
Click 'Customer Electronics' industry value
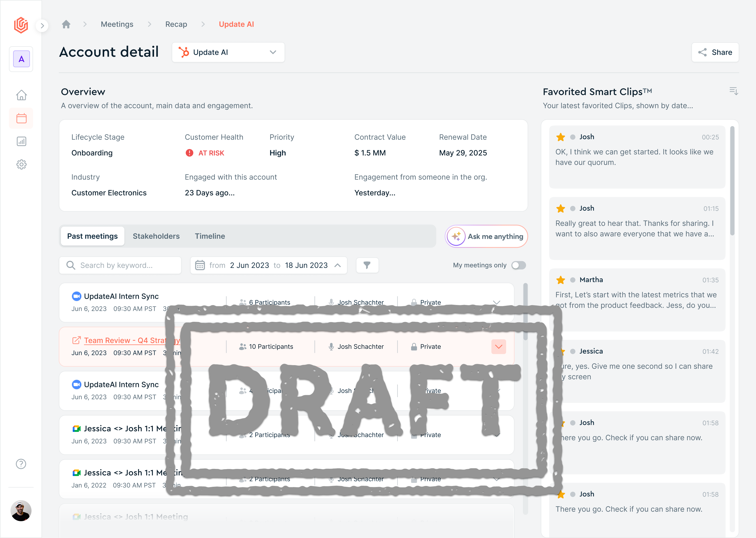click(109, 193)
